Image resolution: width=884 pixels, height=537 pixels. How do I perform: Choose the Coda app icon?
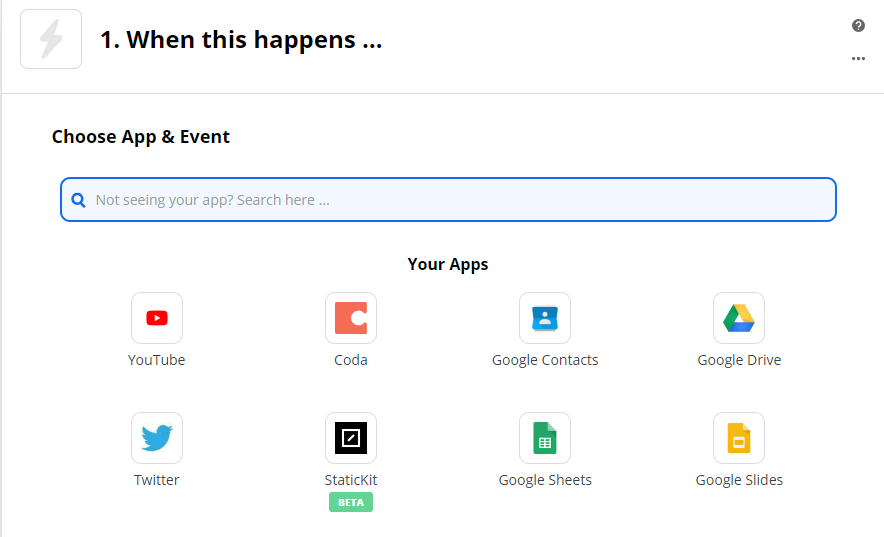click(351, 318)
